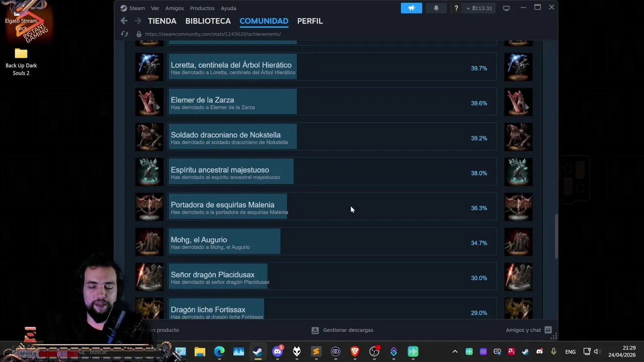Image resolution: width=644 pixels, height=362 pixels.
Task: Open the Steam menu
Action: [137, 8]
